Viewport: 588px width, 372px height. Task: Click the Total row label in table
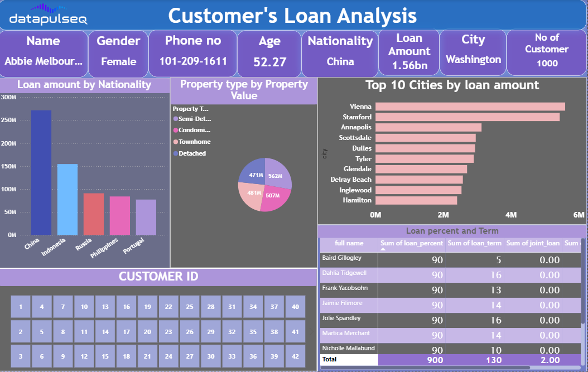point(329,359)
